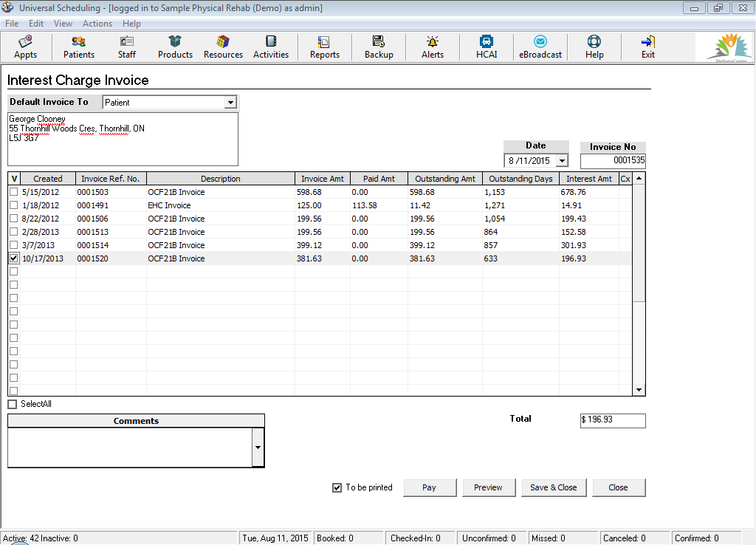Click the application icon in title bar

(x=7, y=7)
